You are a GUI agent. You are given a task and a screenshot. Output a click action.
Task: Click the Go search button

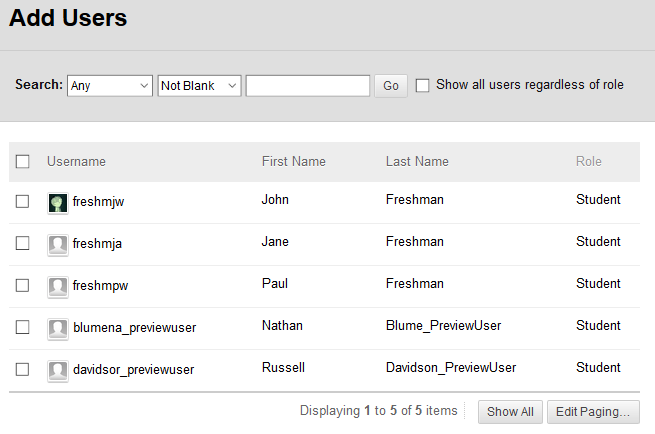pos(391,86)
